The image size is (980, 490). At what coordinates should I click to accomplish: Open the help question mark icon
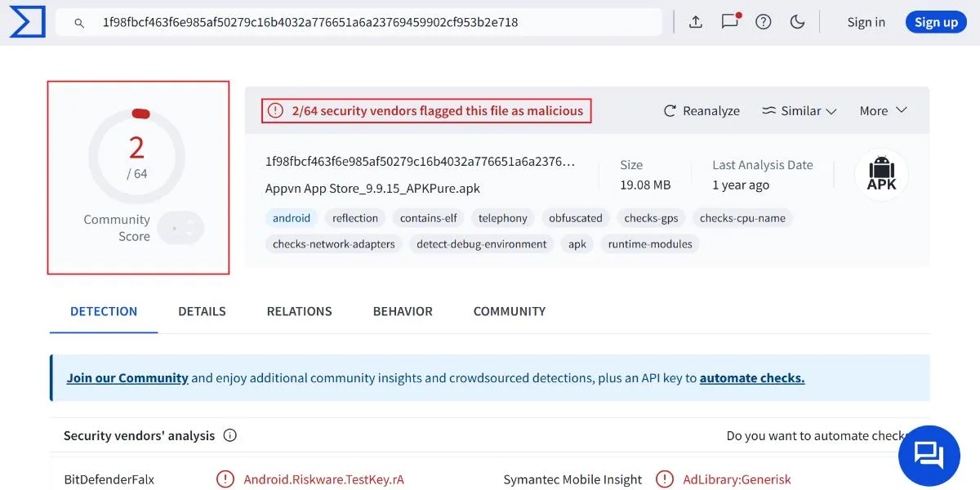tap(764, 22)
